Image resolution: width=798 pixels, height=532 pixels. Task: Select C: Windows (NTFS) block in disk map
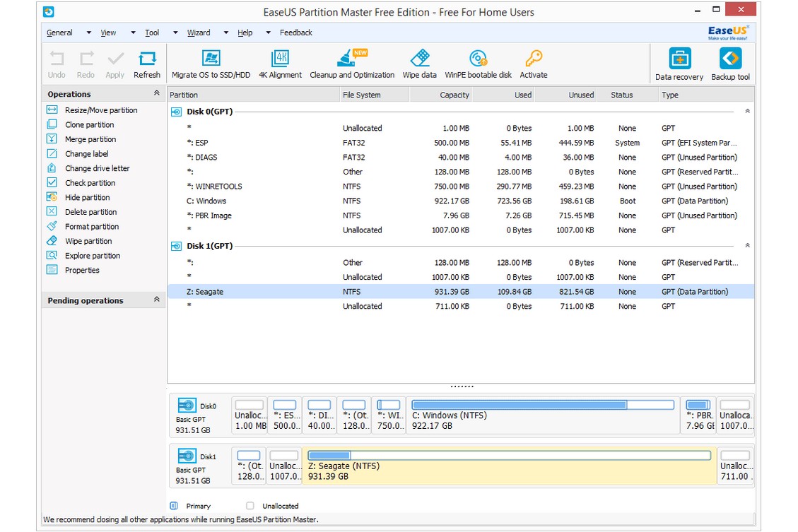[x=544, y=415]
